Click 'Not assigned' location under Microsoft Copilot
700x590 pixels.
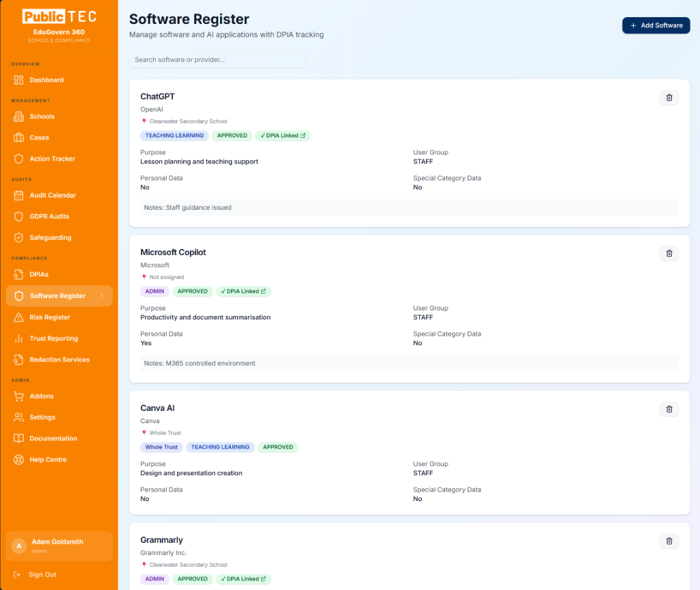pyautogui.click(x=167, y=278)
